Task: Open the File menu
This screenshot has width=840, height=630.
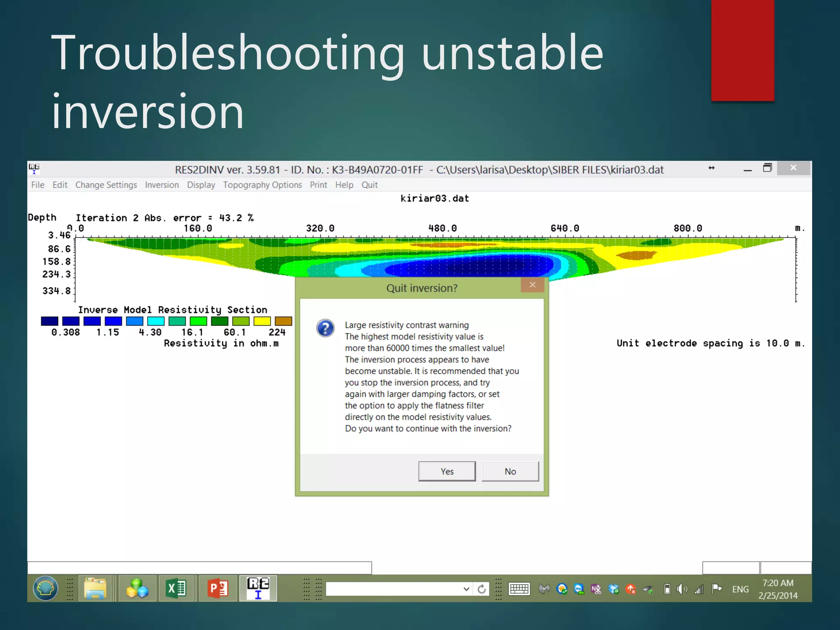Action: tap(38, 185)
